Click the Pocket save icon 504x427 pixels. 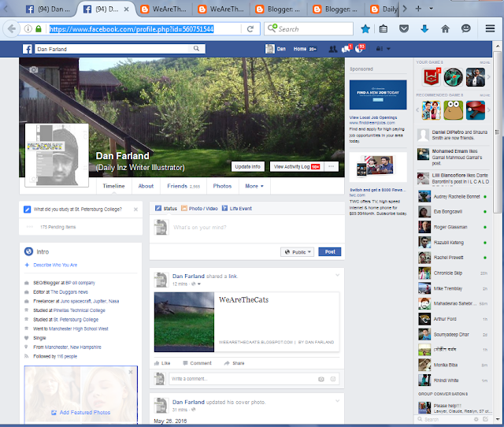(x=404, y=29)
